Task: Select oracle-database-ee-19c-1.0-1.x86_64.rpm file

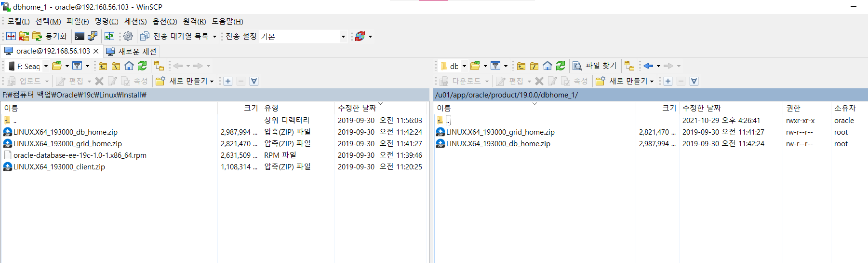Action: pyautogui.click(x=80, y=155)
